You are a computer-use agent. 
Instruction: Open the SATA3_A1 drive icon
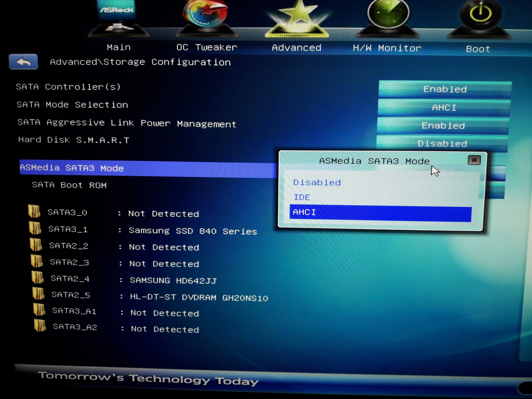click(x=39, y=309)
